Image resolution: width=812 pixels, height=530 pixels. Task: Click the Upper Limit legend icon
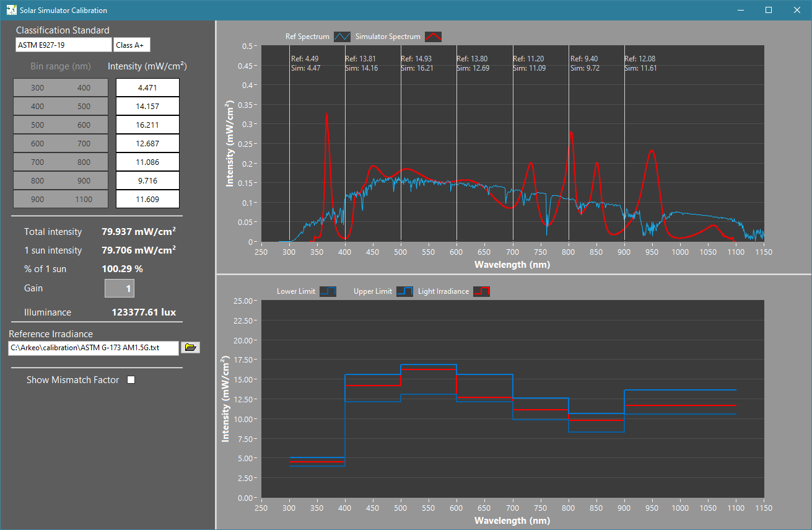[x=404, y=291]
